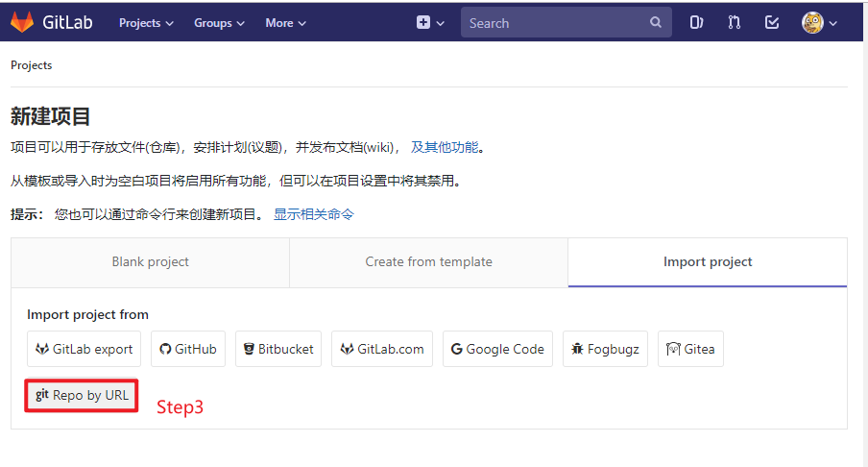Click the GitLab wordmark text
868x467 pixels.
click(67, 22)
